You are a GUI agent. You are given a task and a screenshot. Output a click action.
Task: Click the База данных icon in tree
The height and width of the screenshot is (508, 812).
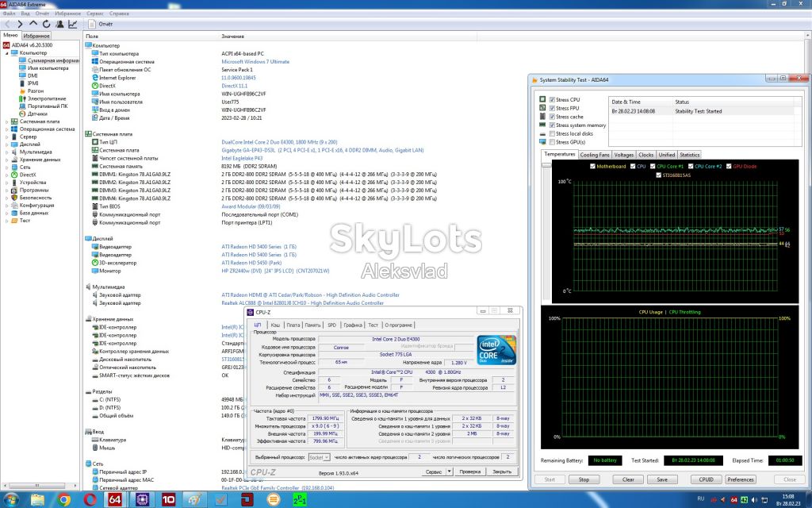14,213
